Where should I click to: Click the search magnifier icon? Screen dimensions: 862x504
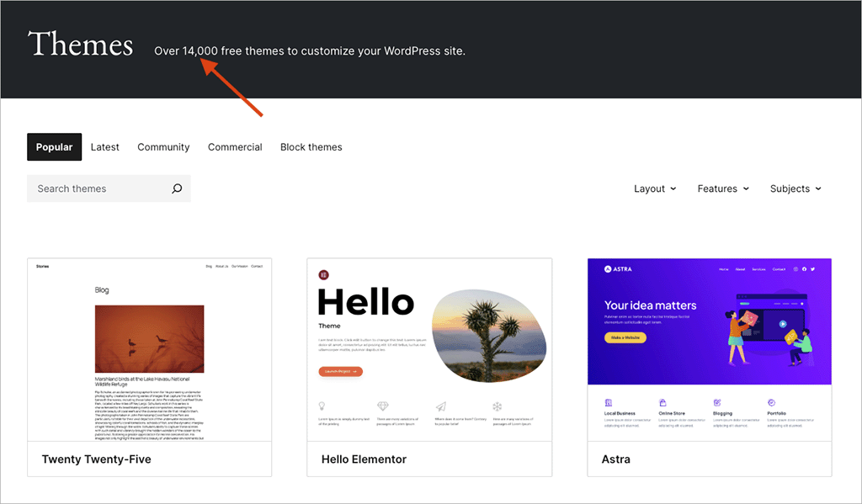click(x=177, y=188)
